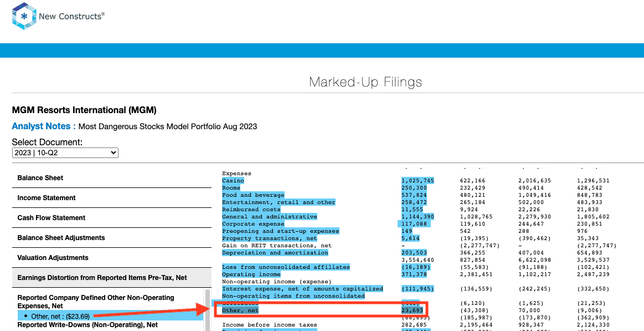Select the Food and beverage line item
644x331 pixels.
(253, 195)
